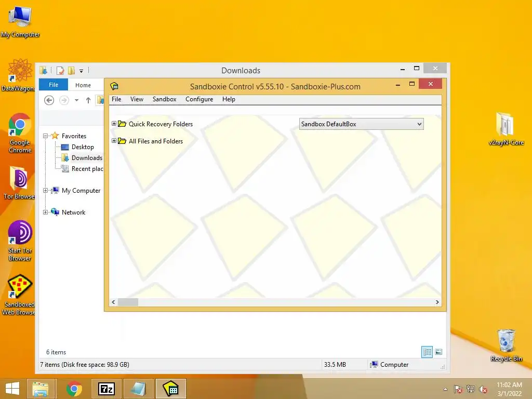Open Sandboxed Web Browser desktop shortcut

pos(19,295)
